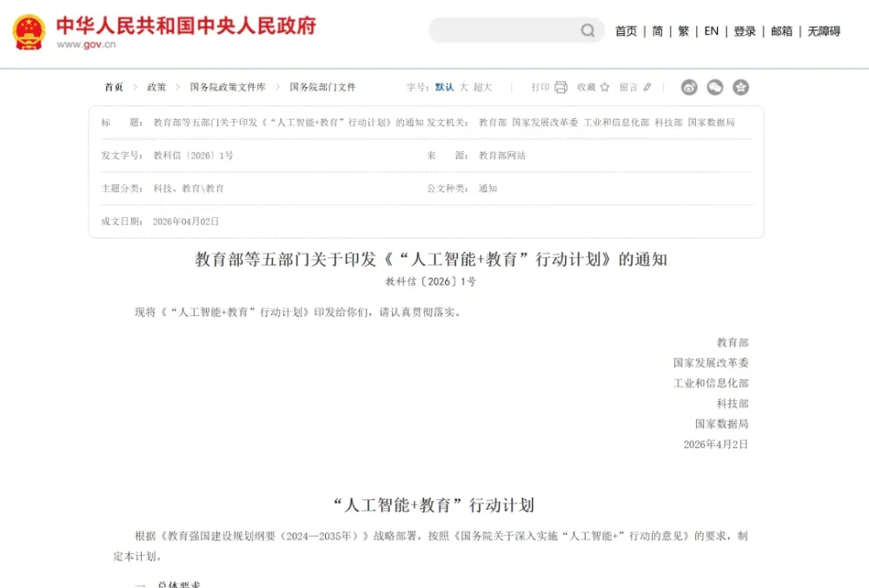Screen dimensions: 869x588
Task: Share via the Qzone star icon
Action: point(740,87)
